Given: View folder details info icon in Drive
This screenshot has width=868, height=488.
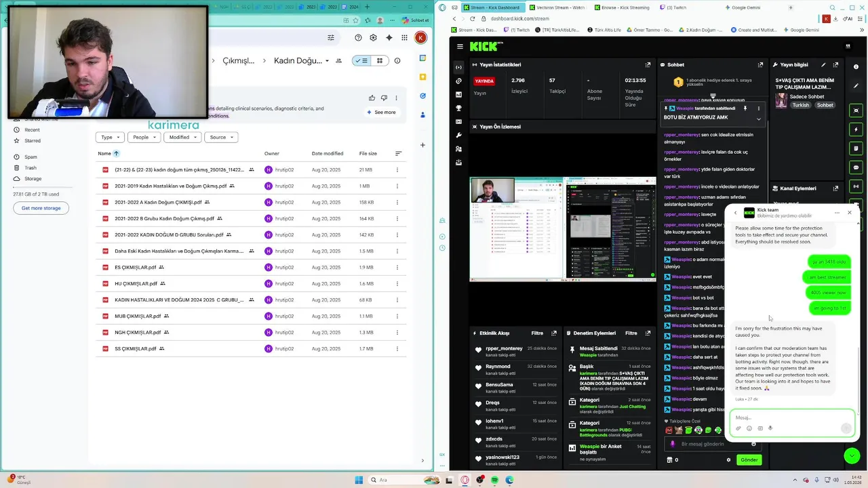Looking at the screenshot, I should [x=397, y=60].
